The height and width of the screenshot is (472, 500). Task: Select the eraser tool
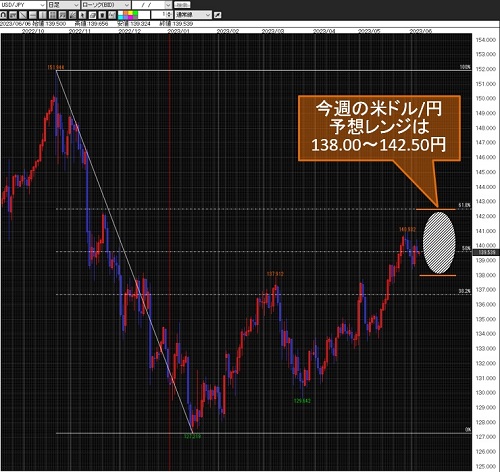(x=92, y=15)
